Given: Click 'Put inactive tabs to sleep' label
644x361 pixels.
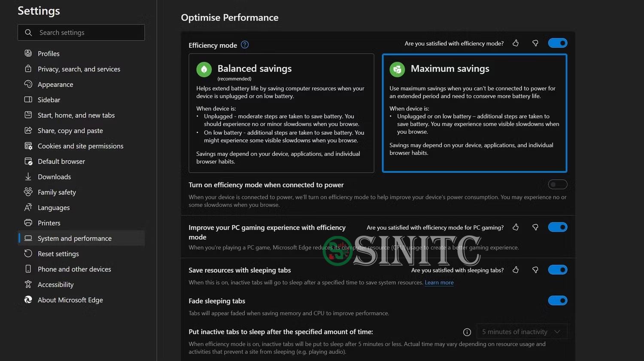Looking at the screenshot, I should (x=281, y=332).
